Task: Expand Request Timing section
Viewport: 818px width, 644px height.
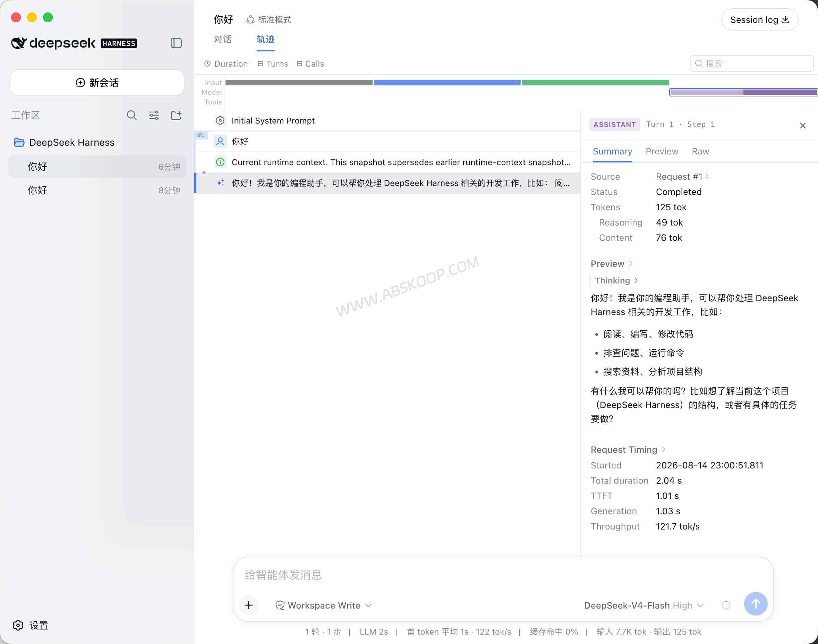Action: 628,449
